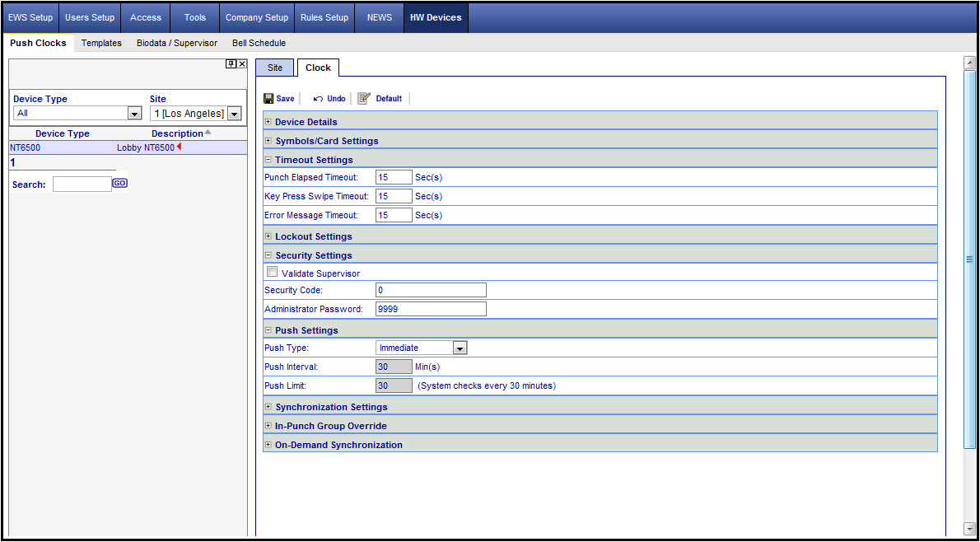The width and height of the screenshot is (980, 542).
Task: Open the Device Type dropdown
Action: click(x=134, y=113)
